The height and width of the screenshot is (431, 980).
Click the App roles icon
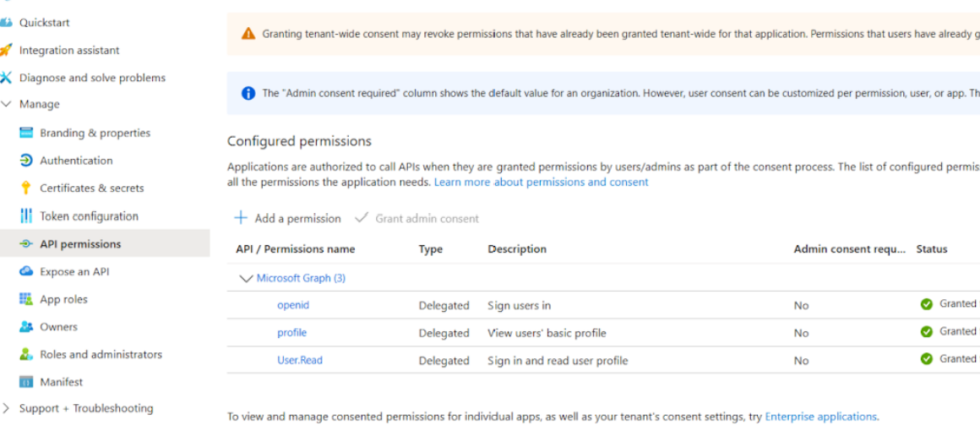click(x=26, y=299)
